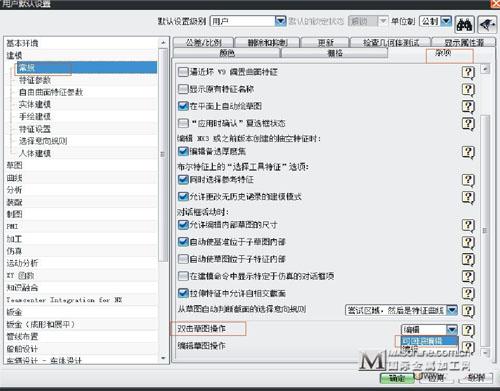Toggle "应用时确认" 复选框状态 checkbox
The height and width of the screenshot is (391, 500).
[183, 123]
